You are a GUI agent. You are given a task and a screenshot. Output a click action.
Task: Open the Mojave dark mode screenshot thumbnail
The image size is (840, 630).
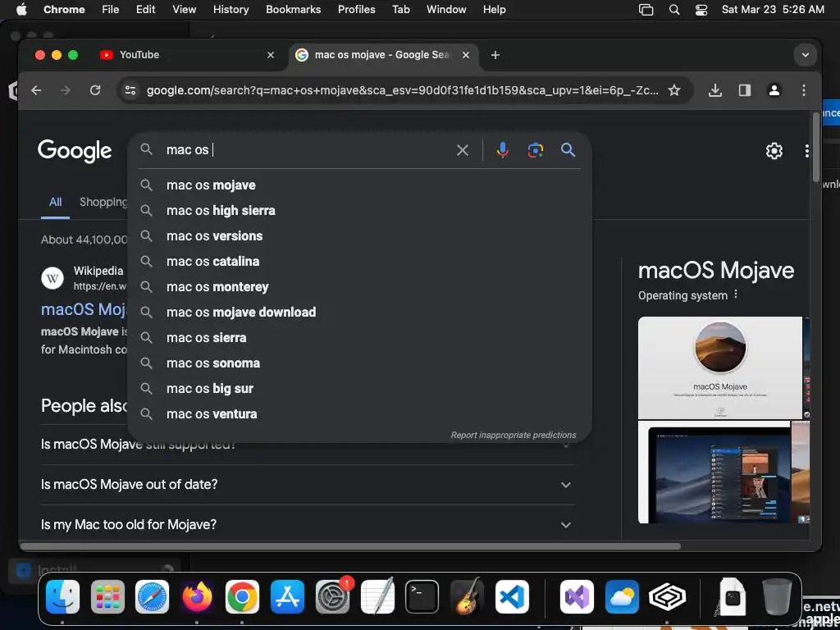714,472
